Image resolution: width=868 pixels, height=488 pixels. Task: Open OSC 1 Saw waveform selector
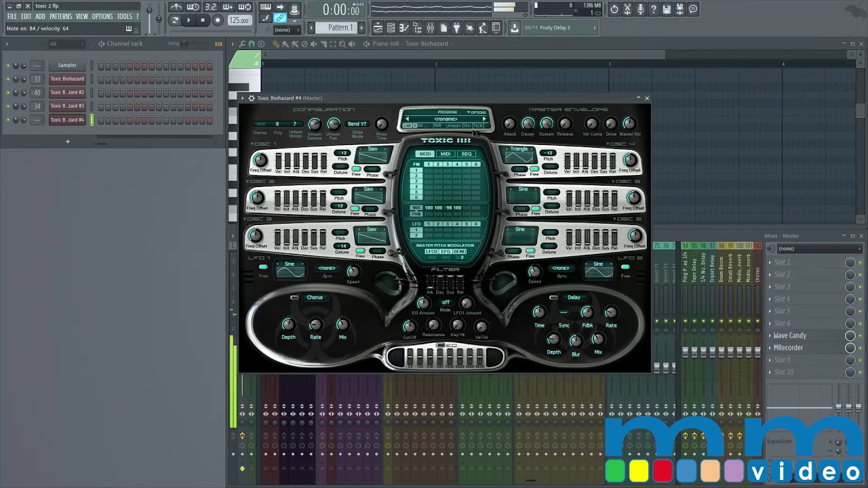tap(372, 155)
